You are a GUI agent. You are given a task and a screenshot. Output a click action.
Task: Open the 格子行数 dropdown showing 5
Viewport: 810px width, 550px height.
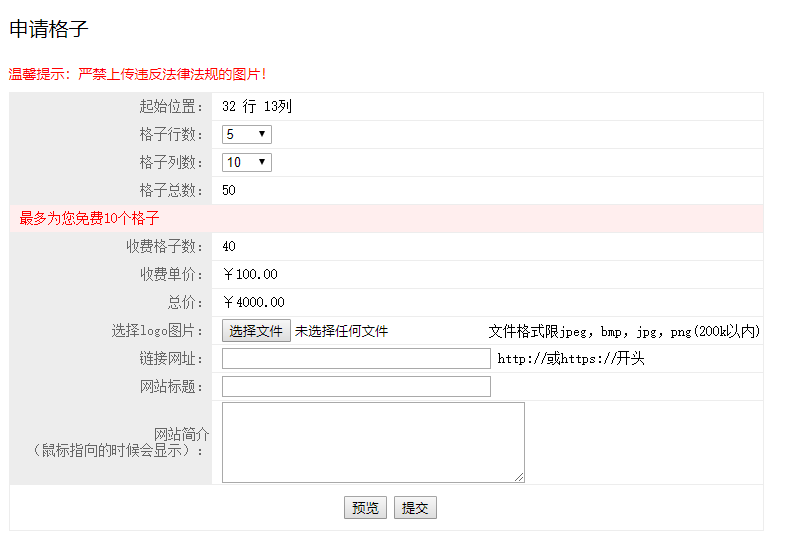point(246,134)
